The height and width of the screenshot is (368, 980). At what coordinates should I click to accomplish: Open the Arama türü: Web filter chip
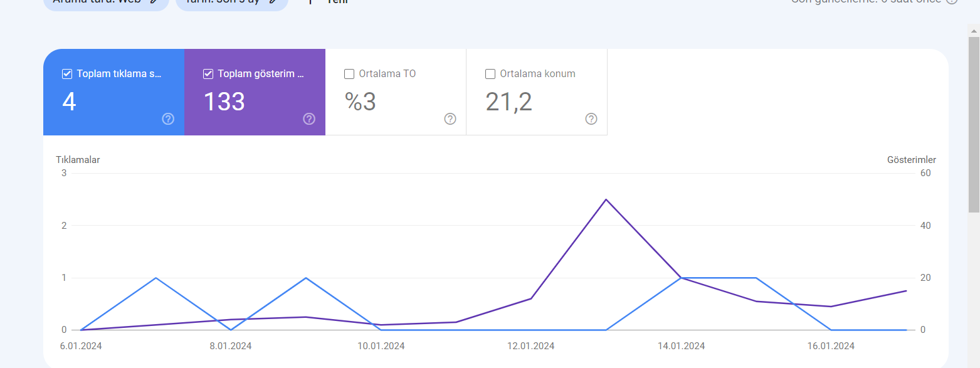[x=106, y=3]
